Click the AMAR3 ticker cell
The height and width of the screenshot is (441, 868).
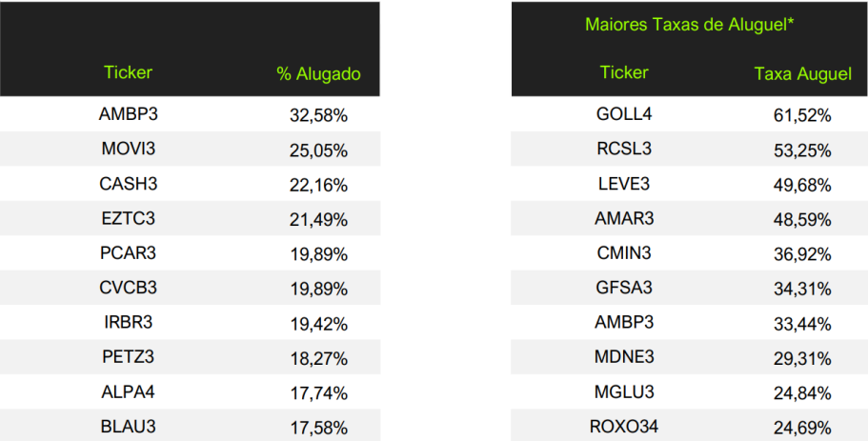(624, 219)
